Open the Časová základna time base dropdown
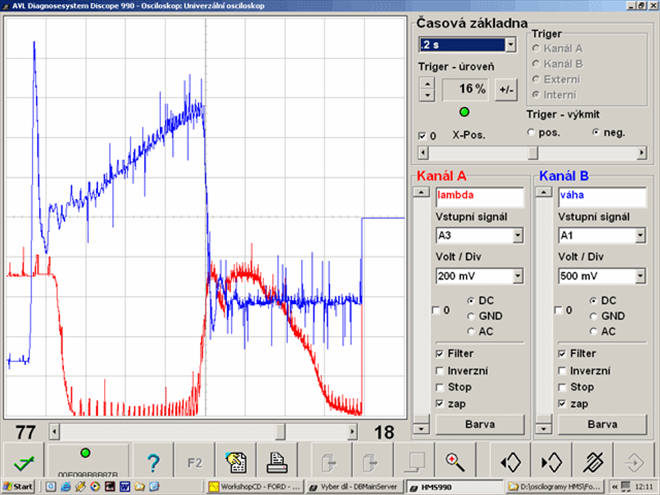The image size is (660, 495). point(509,44)
